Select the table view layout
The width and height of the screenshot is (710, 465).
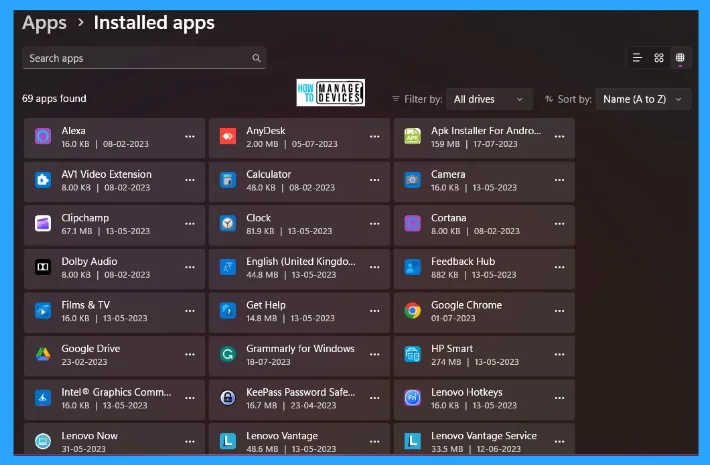coord(680,58)
